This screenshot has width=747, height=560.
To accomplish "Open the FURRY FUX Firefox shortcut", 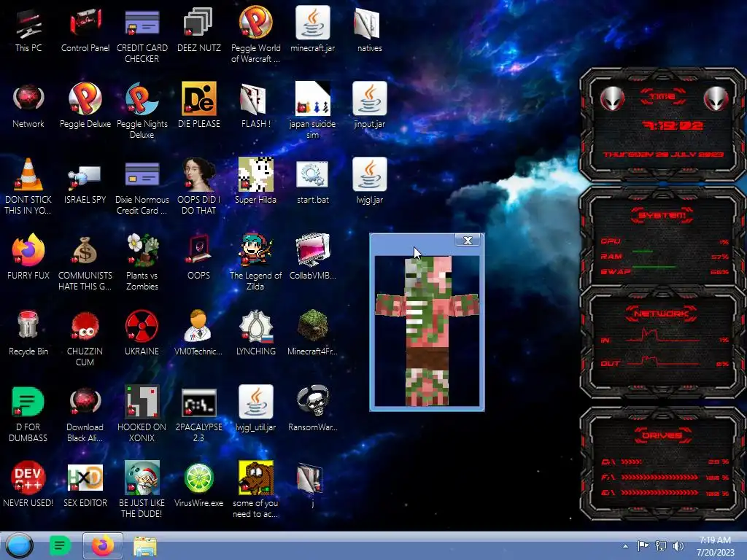I will click(28, 257).
